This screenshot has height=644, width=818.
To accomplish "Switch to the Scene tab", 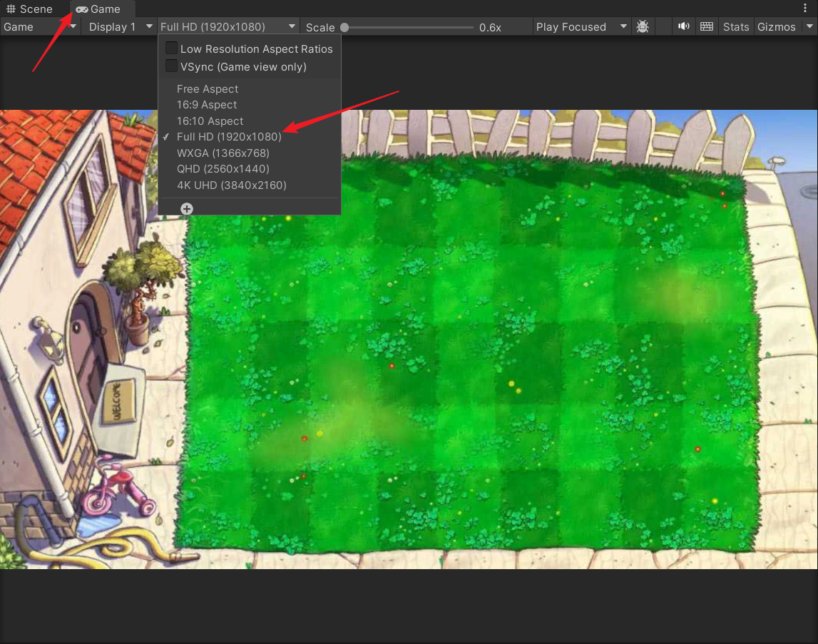I will [x=30, y=9].
